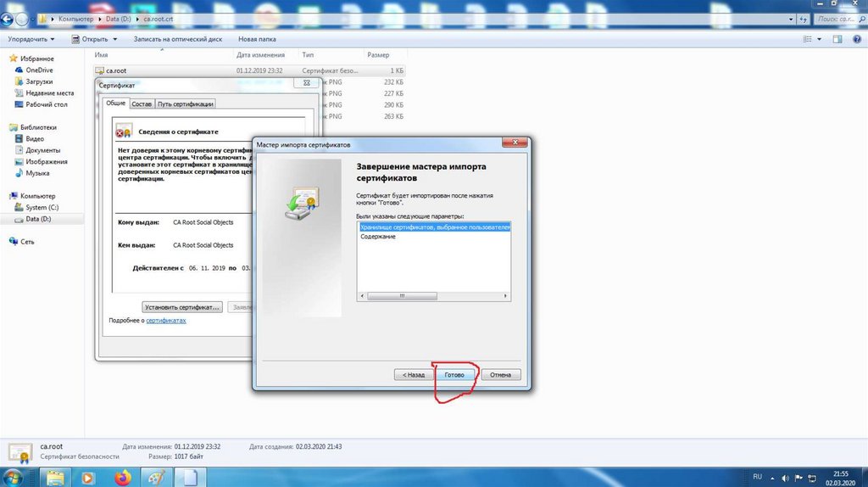This screenshot has width=868, height=487.
Task: Open the Видео library
Action: tap(34, 139)
